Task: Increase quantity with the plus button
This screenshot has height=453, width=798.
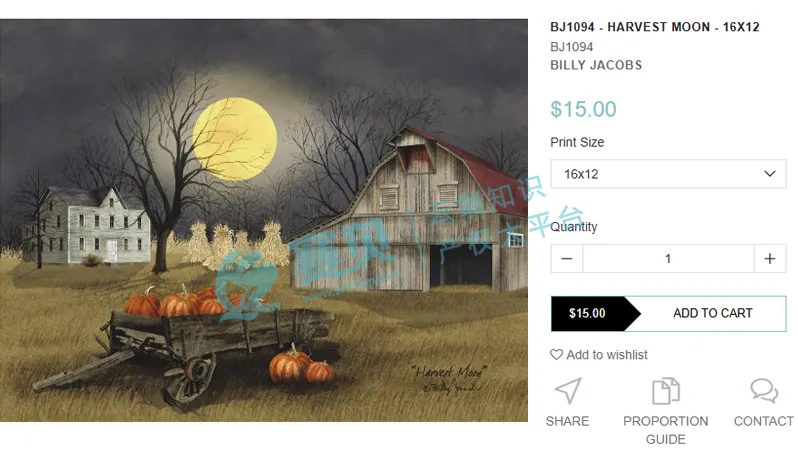Action: pos(769,259)
